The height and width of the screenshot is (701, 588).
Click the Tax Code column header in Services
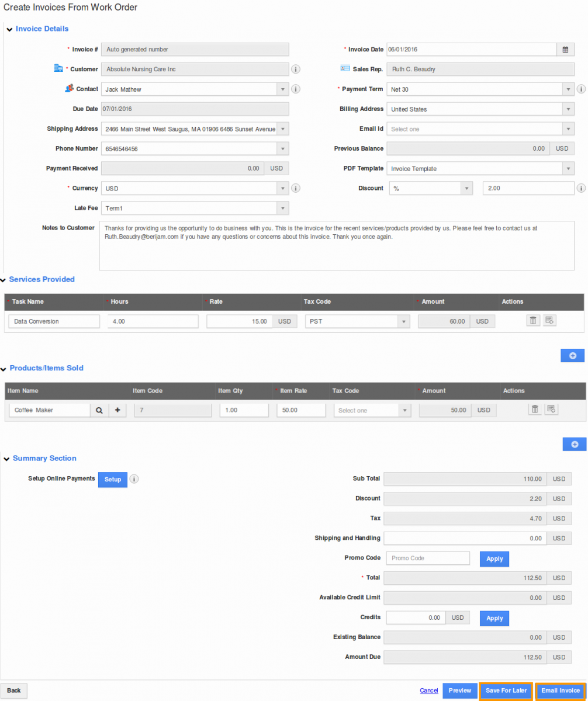point(317,302)
